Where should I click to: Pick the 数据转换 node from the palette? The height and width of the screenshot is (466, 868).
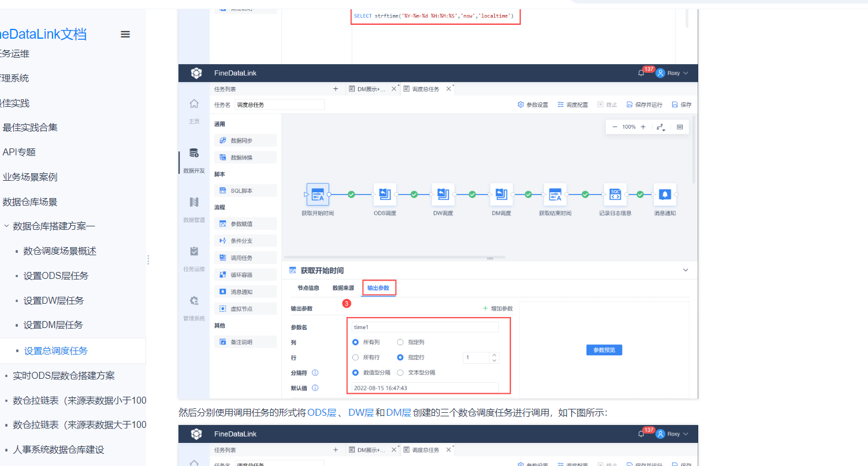(x=245, y=157)
